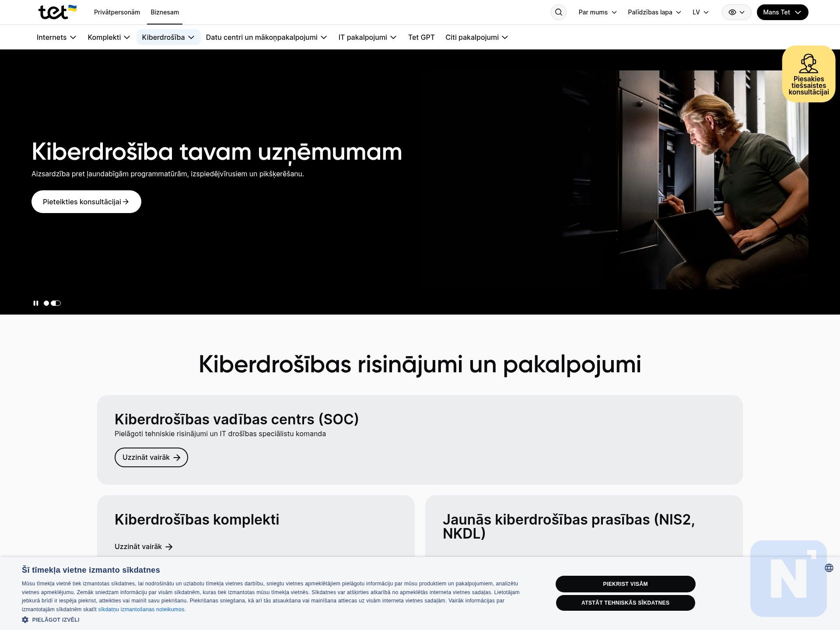
Task: Click Pieteikties konsultācijai button
Action: (86, 202)
